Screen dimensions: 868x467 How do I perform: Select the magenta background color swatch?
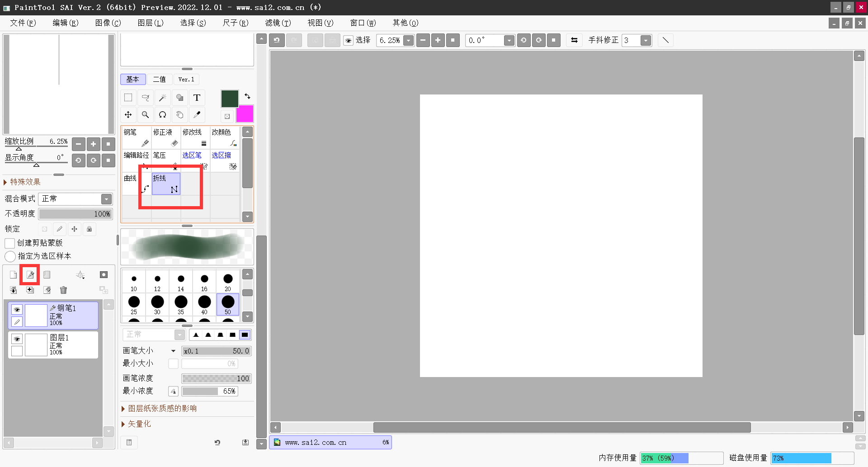[x=245, y=114]
